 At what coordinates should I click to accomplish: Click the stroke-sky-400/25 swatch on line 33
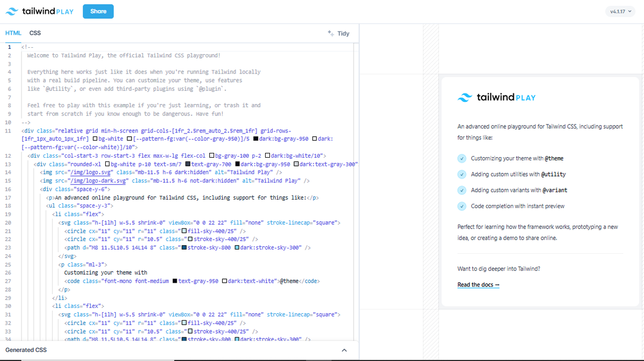[x=190, y=331]
